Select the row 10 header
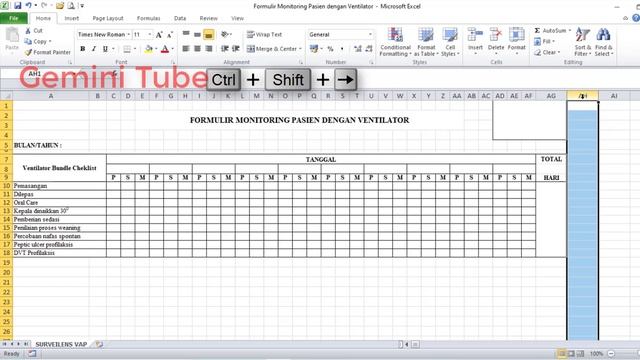Image resolution: width=640 pixels, height=360 pixels. (6, 186)
